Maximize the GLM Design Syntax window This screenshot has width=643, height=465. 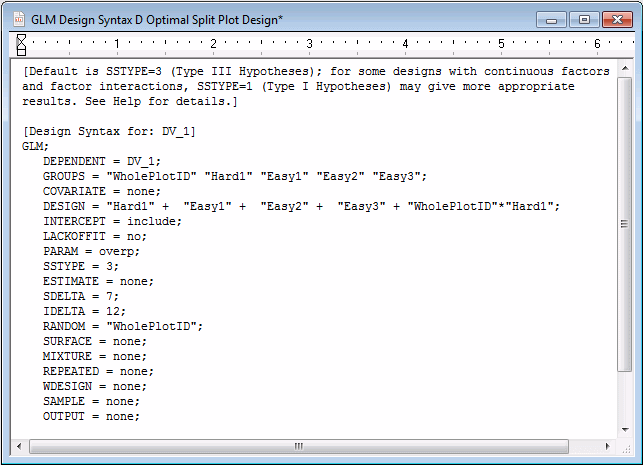[x=582, y=18]
